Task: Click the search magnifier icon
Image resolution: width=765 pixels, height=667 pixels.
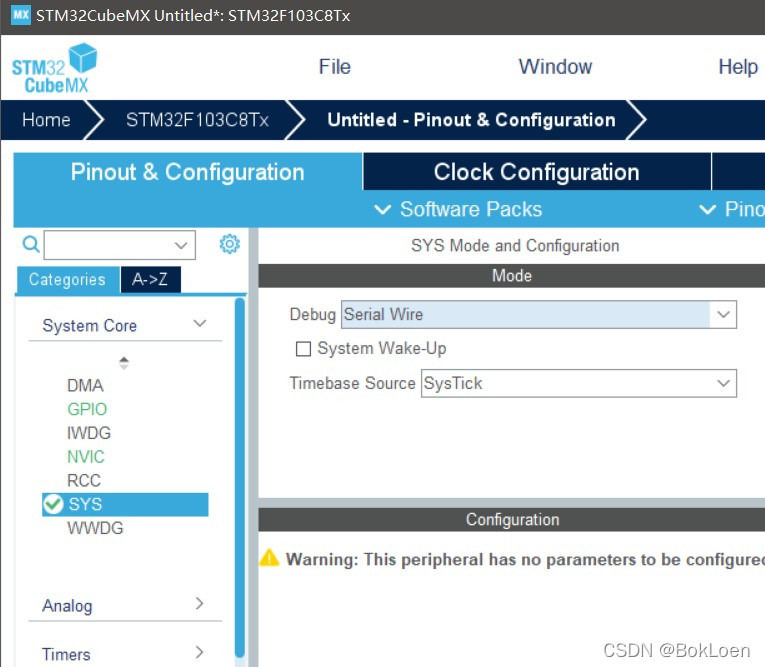Action: click(31, 243)
